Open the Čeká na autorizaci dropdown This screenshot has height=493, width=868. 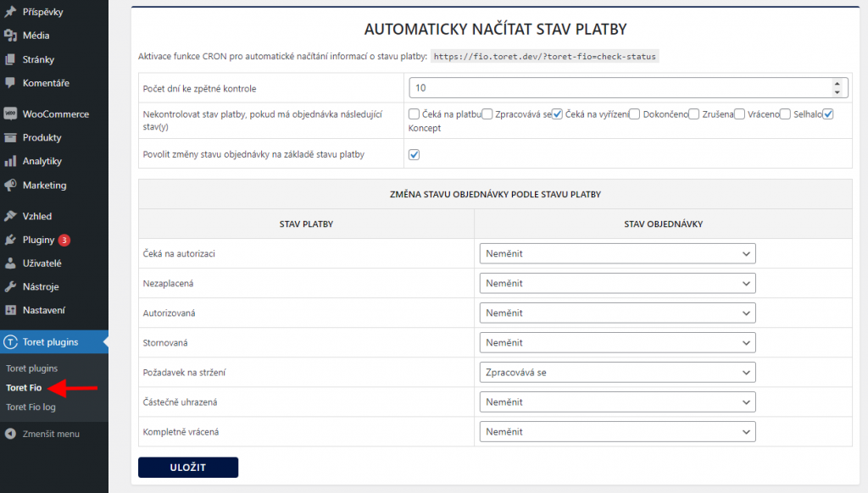617,253
